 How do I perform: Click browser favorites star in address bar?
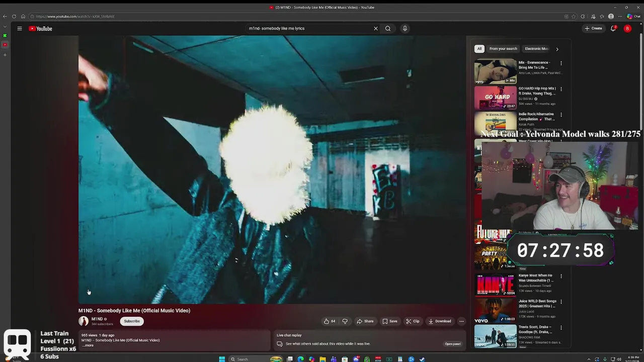pos(574,17)
